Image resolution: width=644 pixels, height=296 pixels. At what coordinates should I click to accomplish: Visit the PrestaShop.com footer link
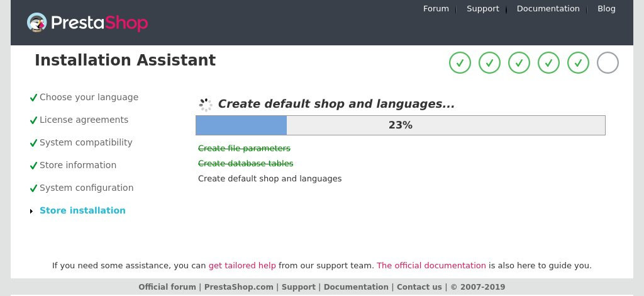[238, 287]
